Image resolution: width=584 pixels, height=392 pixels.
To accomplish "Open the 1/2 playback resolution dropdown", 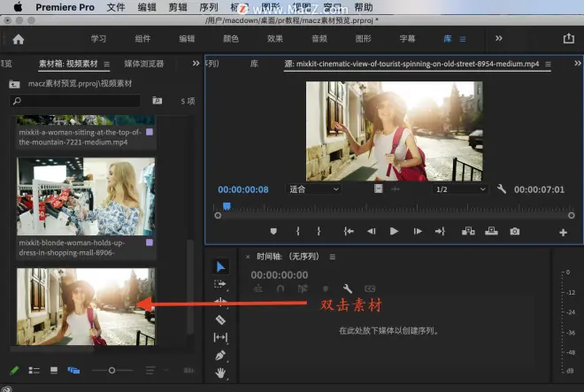I will [x=460, y=189].
